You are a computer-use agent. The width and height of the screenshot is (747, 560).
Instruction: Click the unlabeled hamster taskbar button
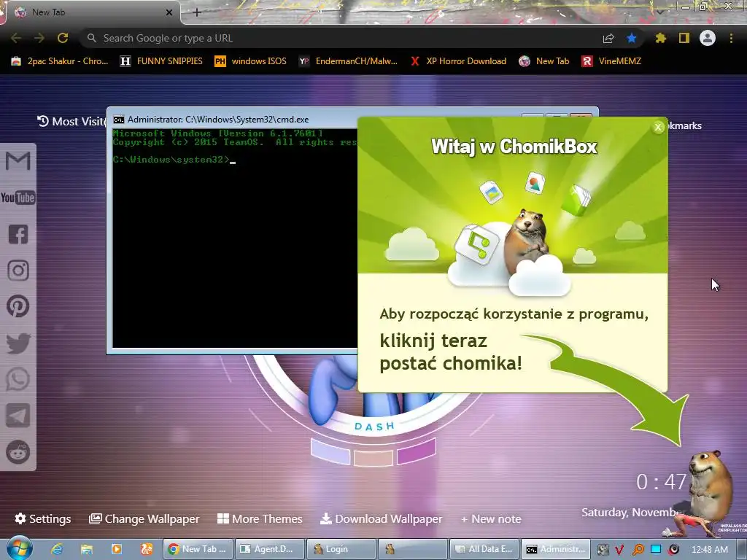(413, 549)
